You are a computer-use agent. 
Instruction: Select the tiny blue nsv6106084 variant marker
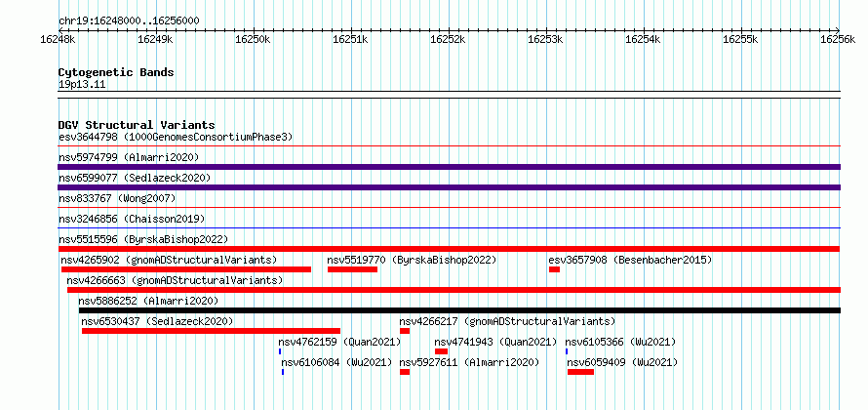[283, 372]
